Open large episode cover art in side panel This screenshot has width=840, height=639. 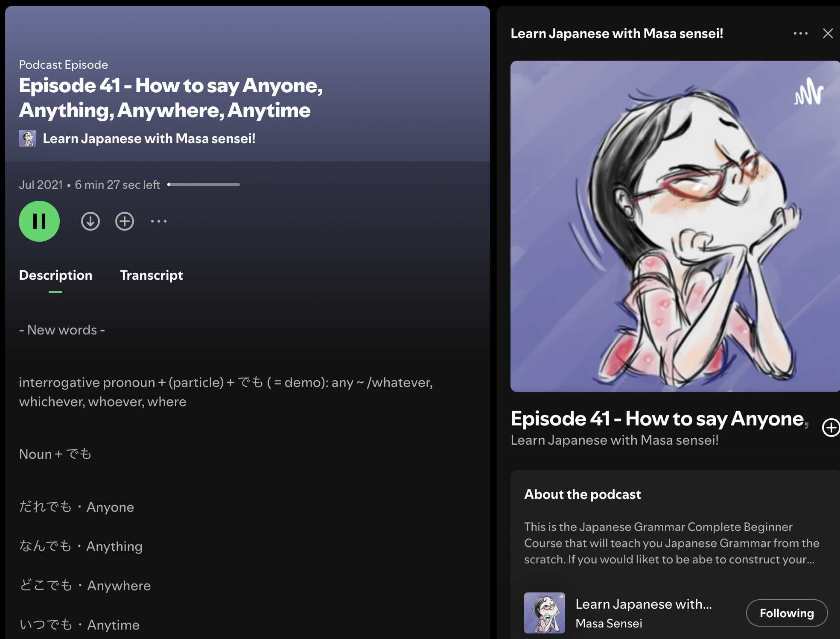pyautogui.click(x=675, y=226)
